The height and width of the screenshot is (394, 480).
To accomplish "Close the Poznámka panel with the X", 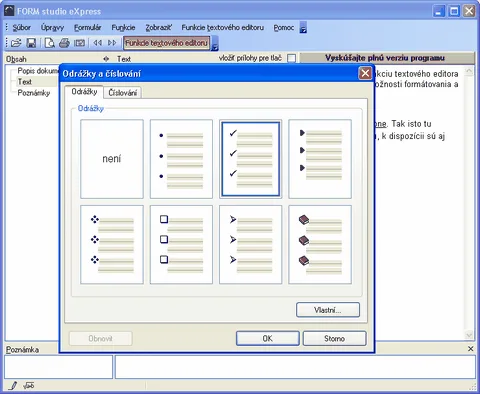I will click(x=471, y=349).
